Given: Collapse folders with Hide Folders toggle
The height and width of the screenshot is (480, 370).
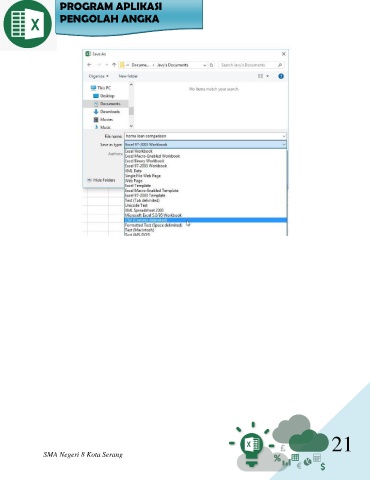Looking at the screenshot, I should (x=101, y=180).
